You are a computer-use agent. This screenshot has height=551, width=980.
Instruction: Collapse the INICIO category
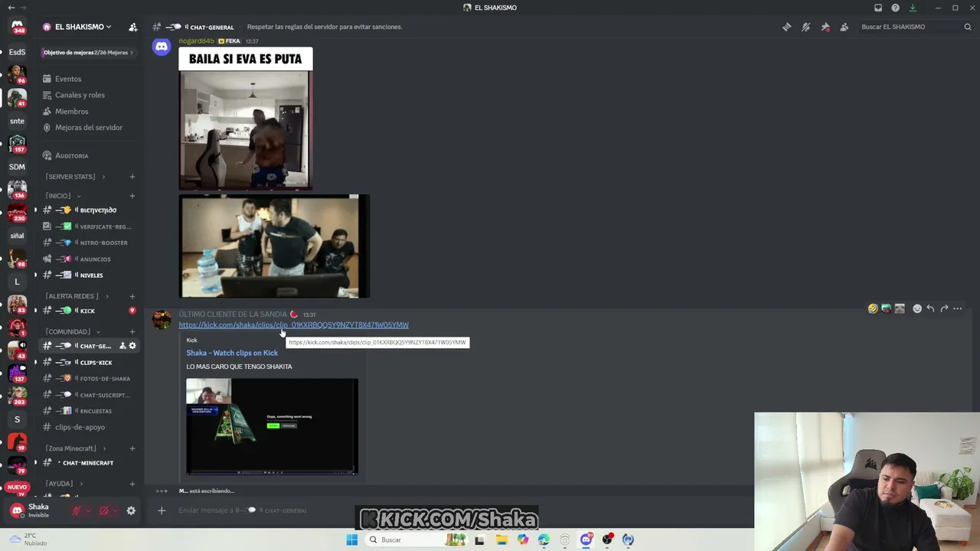(63, 196)
